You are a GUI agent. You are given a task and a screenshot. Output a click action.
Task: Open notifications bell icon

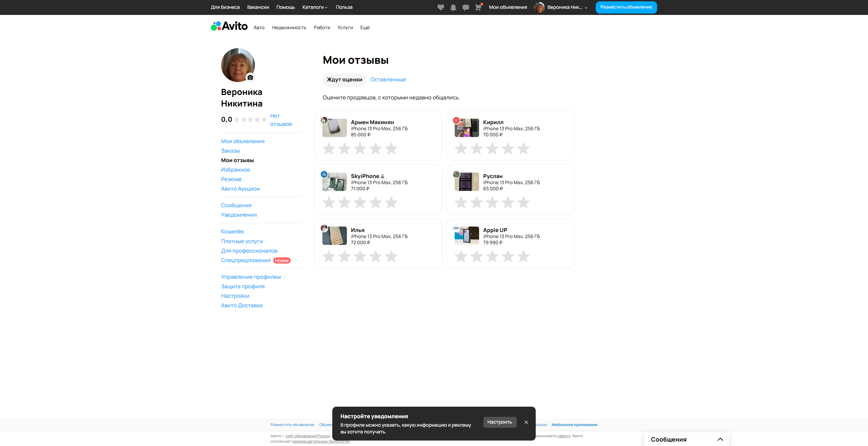point(453,7)
